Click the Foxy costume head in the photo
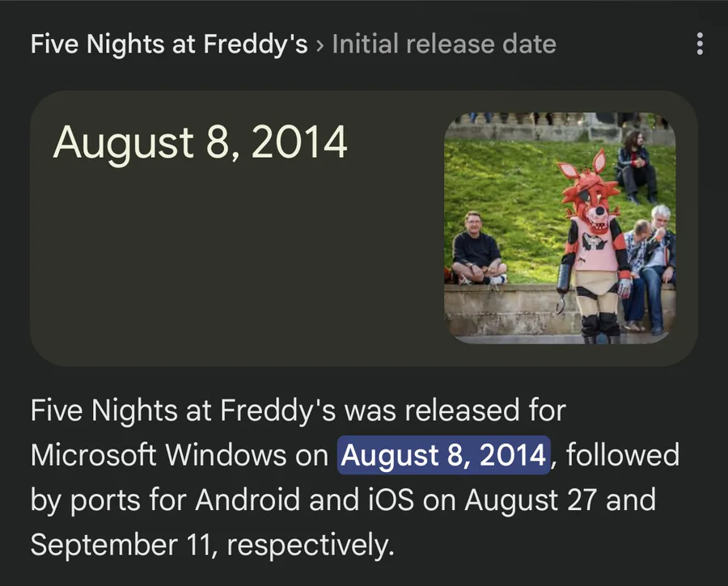728x586 pixels. pos(589,194)
